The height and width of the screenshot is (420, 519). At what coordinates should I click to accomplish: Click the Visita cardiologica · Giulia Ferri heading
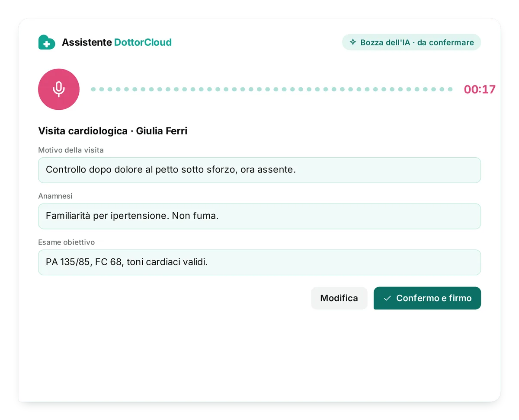113,131
